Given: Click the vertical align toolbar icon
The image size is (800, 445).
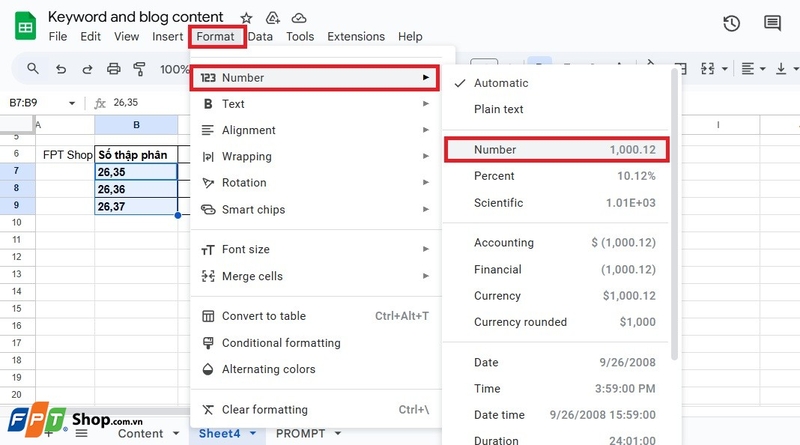Looking at the screenshot, I should point(781,68).
